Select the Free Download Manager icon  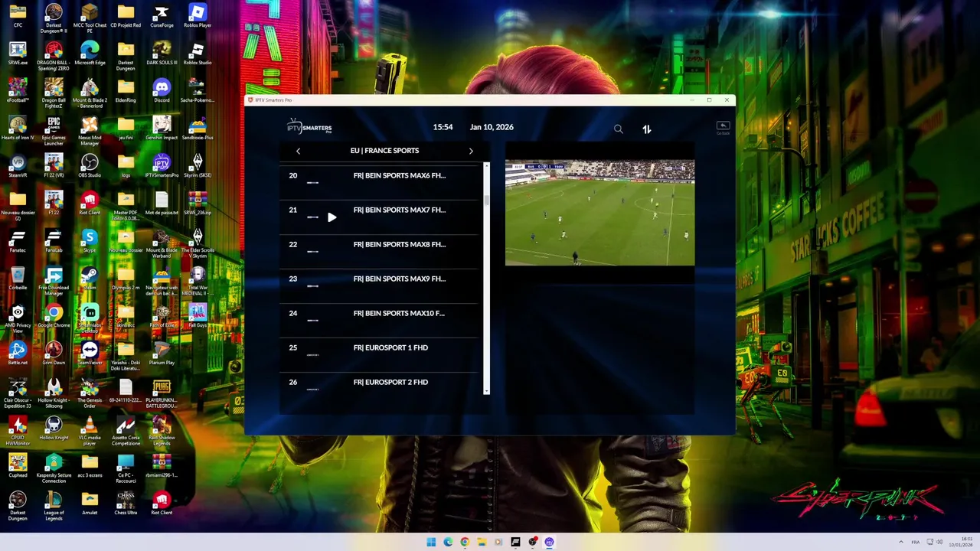[x=54, y=280]
